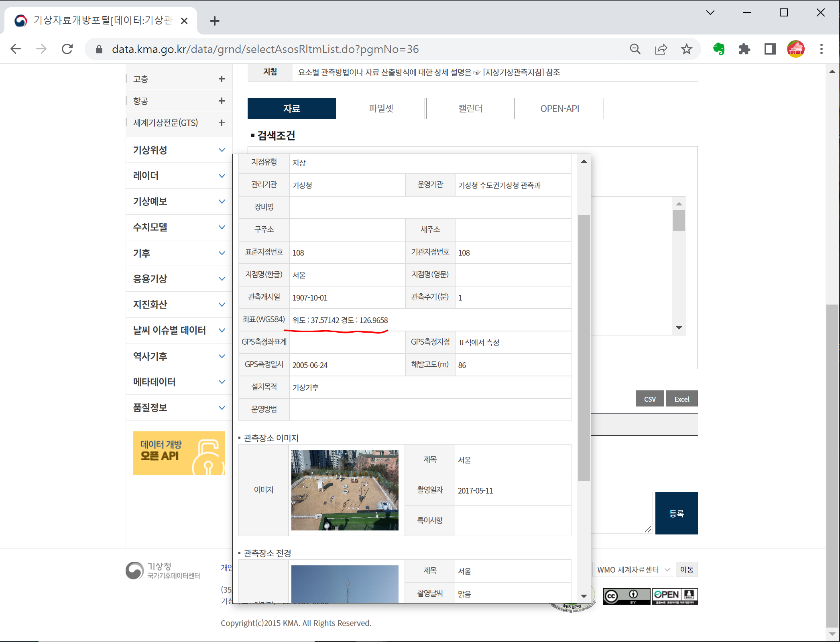Expand the 세계기상전문(GTS) plus item
Screen dimensions: 840x642
pos(222,123)
